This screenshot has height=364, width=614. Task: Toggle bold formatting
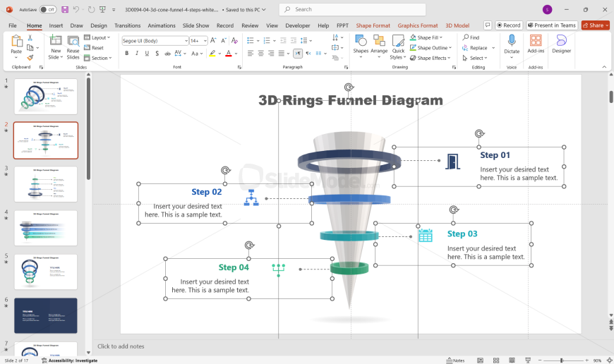127,53
